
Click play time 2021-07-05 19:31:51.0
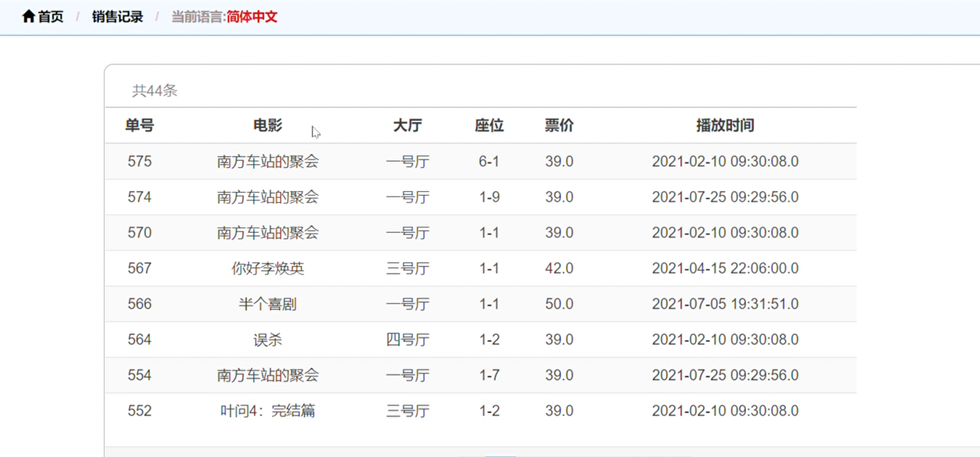pos(725,304)
